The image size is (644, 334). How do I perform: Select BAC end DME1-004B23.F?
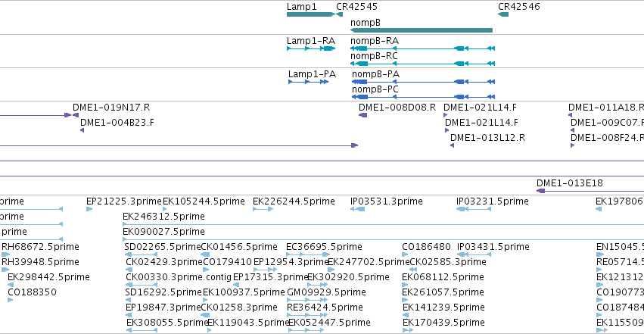(x=82, y=130)
